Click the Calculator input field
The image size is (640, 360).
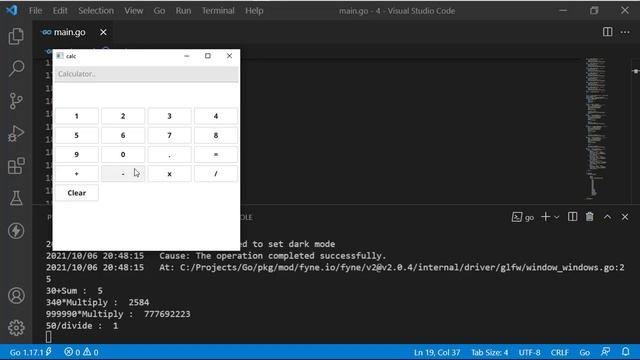pyautogui.click(x=146, y=74)
